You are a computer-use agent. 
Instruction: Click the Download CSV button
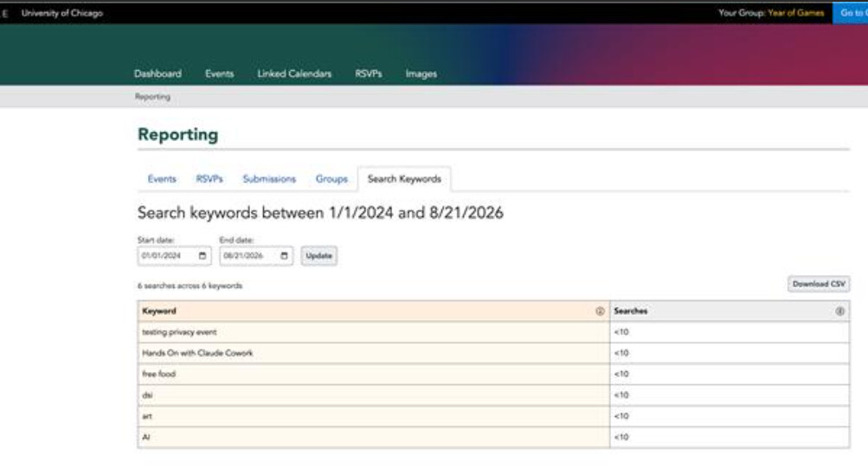tap(819, 284)
